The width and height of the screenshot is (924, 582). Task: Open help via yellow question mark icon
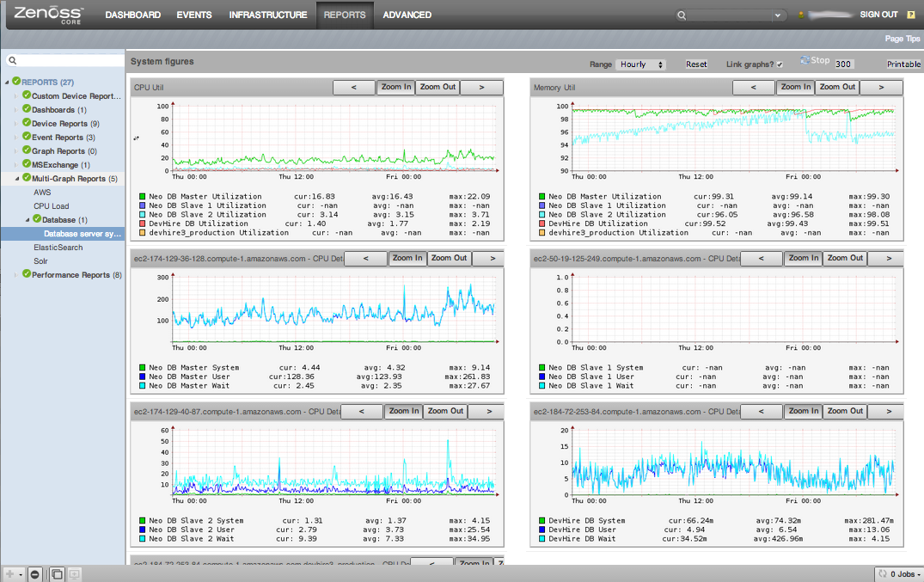tap(910, 15)
